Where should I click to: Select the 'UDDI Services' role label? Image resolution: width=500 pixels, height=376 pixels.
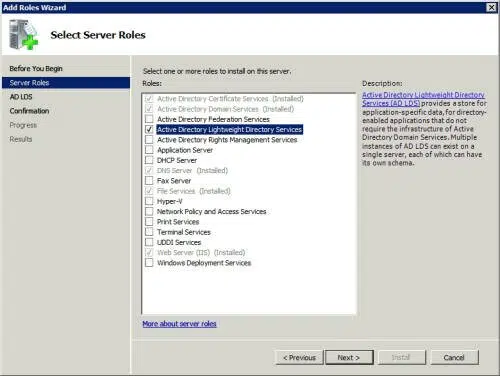(179, 242)
